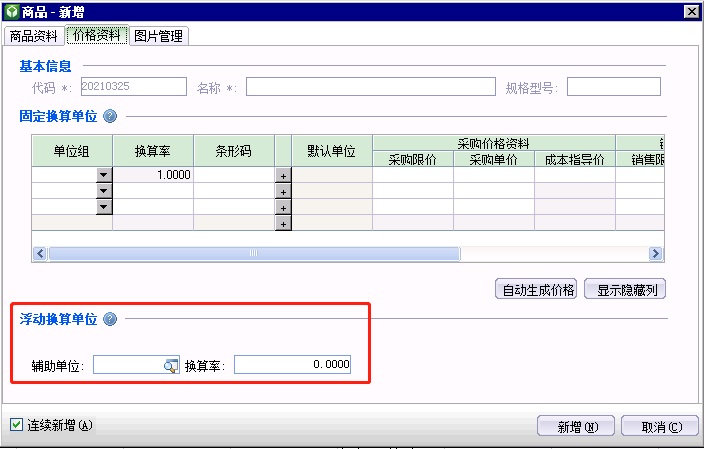Expand 单位组 dropdown in third row
Viewport: 704px width, 449px height.
pyautogui.click(x=103, y=207)
